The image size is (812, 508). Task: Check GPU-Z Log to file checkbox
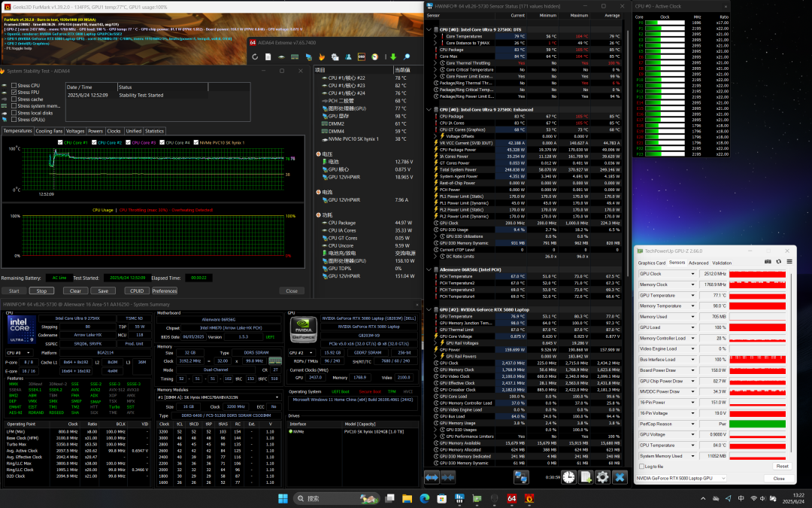click(642, 467)
